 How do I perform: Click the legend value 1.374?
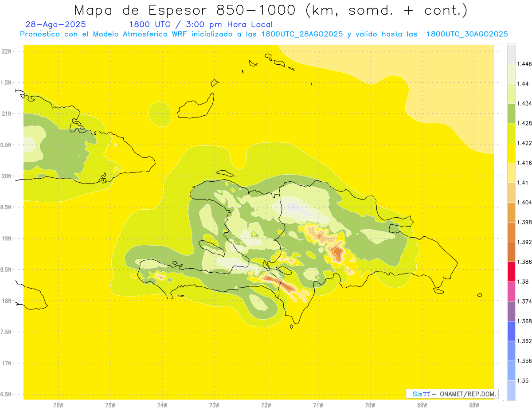(x=524, y=301)
